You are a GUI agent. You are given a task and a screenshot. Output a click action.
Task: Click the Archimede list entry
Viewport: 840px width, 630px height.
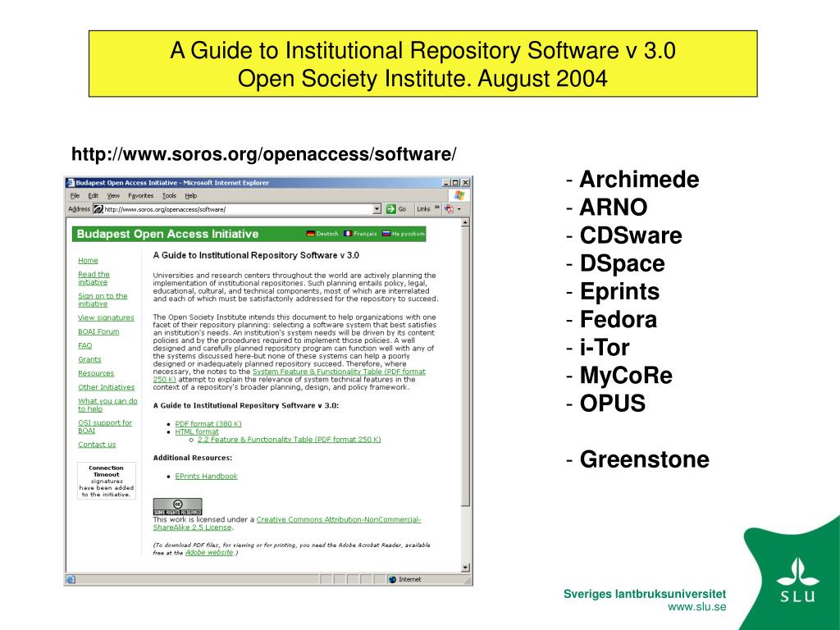639,180
